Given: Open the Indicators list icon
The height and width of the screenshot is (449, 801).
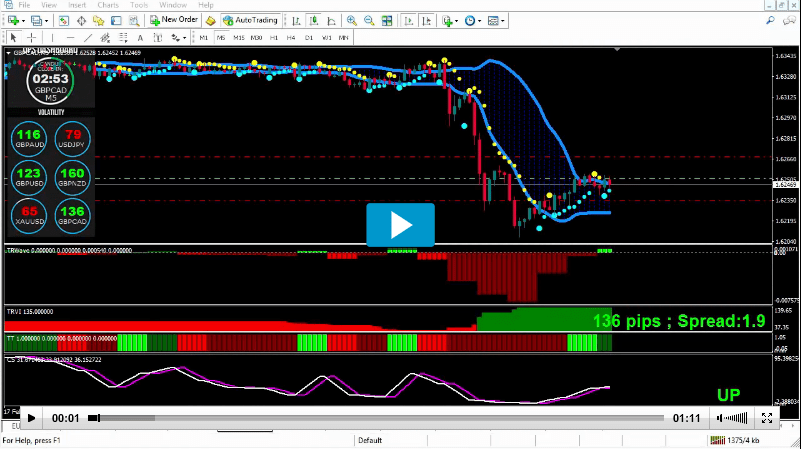Looking at the screenshot, I should point(447,21).
